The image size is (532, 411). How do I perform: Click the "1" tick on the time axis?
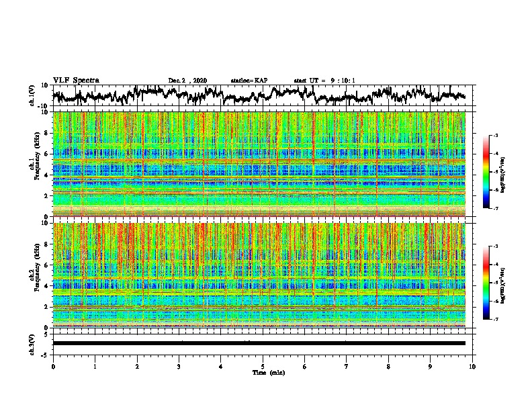(95, 367)
